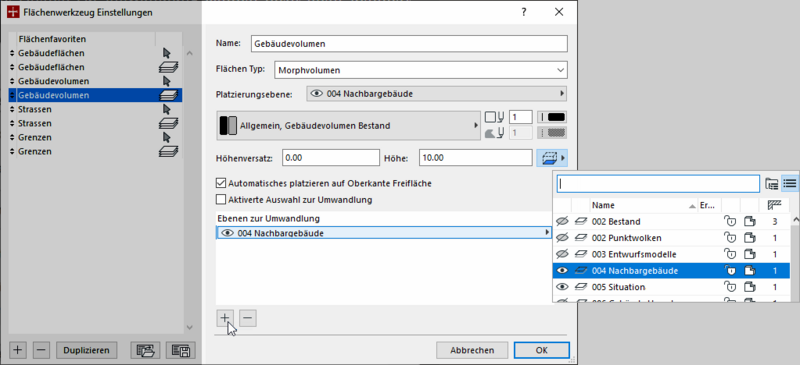
Task: Click the black outline pen color swatch
Action: coord(552,117)
